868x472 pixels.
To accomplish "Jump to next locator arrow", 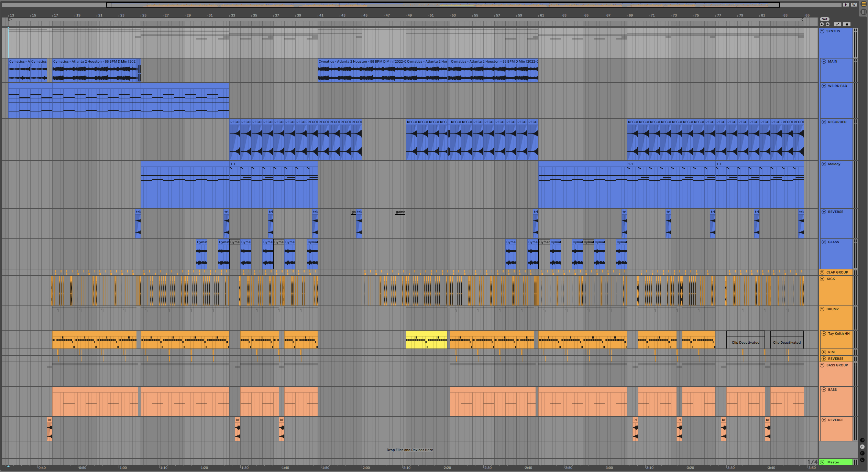I will click(827, 24).
